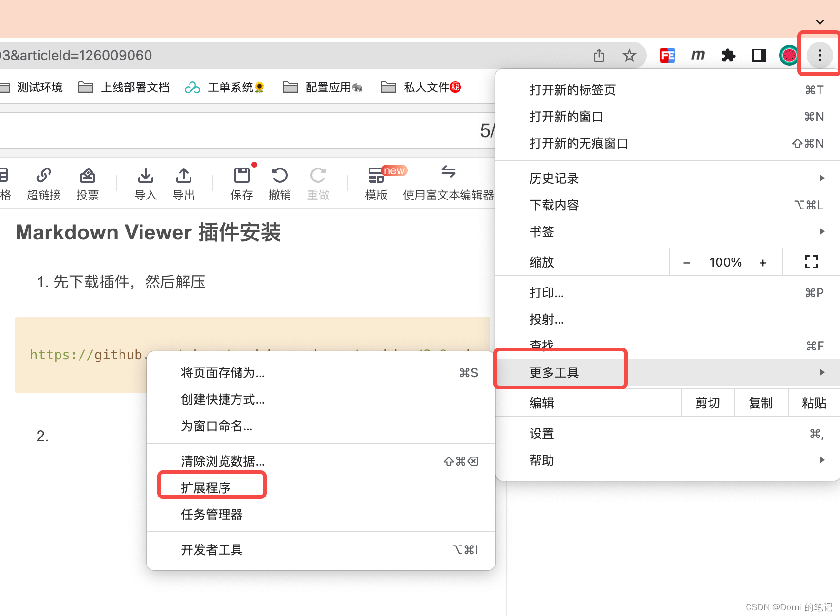Save article with 保存 icon
The width and height of the screenshot is (840, 616).
click(242, 184)
